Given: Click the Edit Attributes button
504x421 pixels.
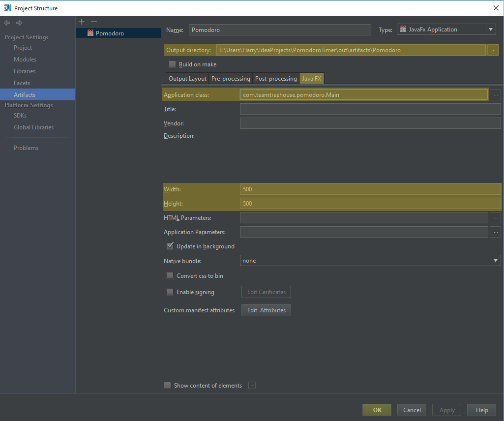Looking at the screenshot, I should (x=266, y=310).
